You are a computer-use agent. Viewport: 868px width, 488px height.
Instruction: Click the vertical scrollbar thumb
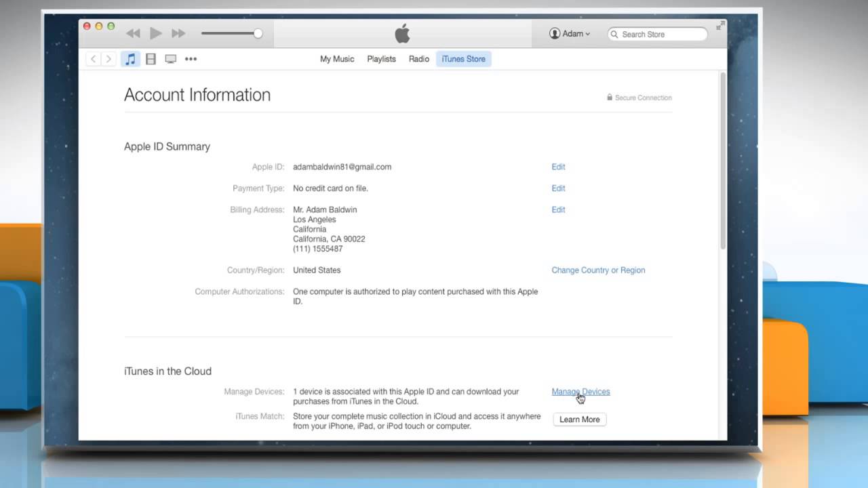(723, 160)
